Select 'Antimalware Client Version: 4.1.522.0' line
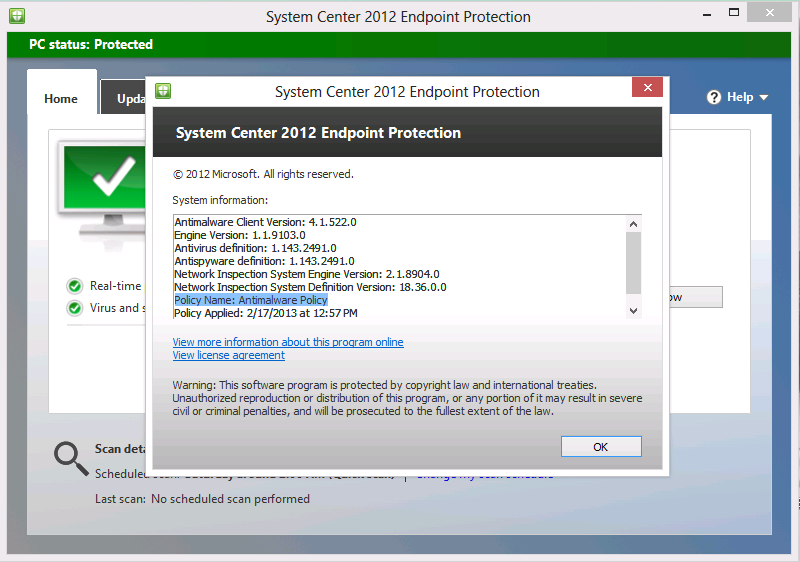Viewport: 800px width, 562px height. click(265, 222)
